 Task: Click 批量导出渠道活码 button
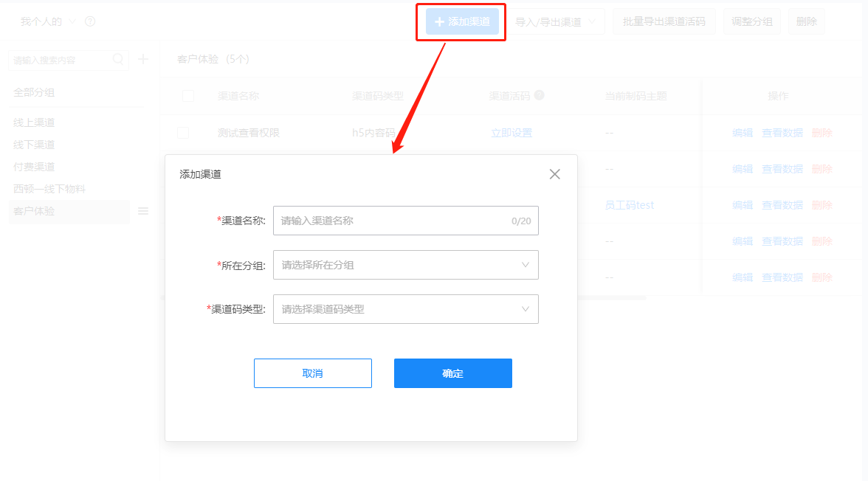point(664,21)
